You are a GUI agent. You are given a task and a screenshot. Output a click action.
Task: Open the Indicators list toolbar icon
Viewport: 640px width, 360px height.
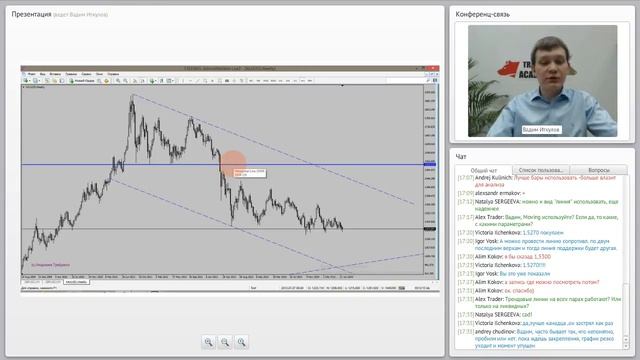[152, 81]
